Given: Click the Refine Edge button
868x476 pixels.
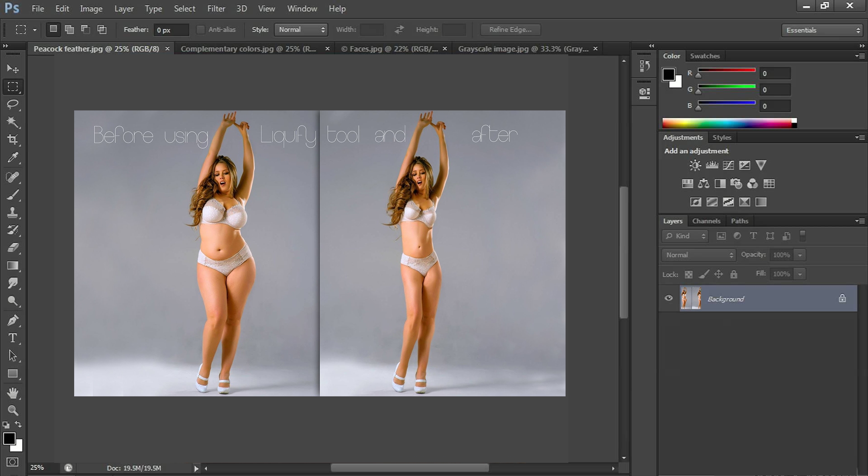Looking at the screenshot, I should (510, 30).
